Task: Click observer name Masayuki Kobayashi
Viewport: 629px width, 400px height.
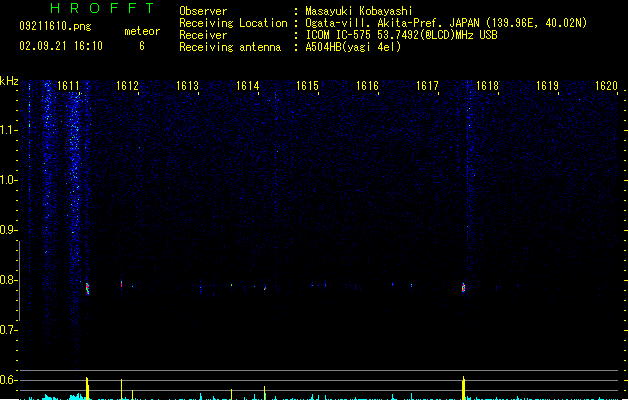Action: pos(359,11)
